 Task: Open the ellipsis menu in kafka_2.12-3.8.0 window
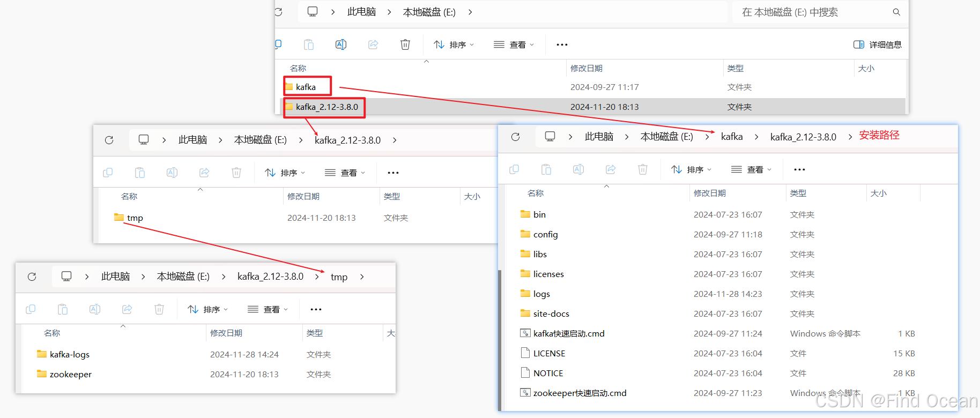click(393, 173)
